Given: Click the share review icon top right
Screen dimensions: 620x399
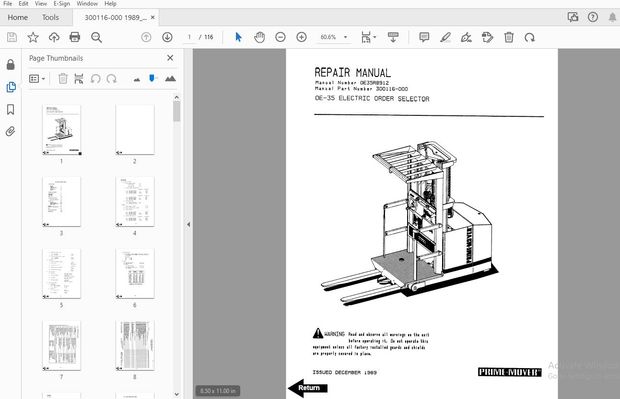Looking at the screenshot, I should 573,17.
